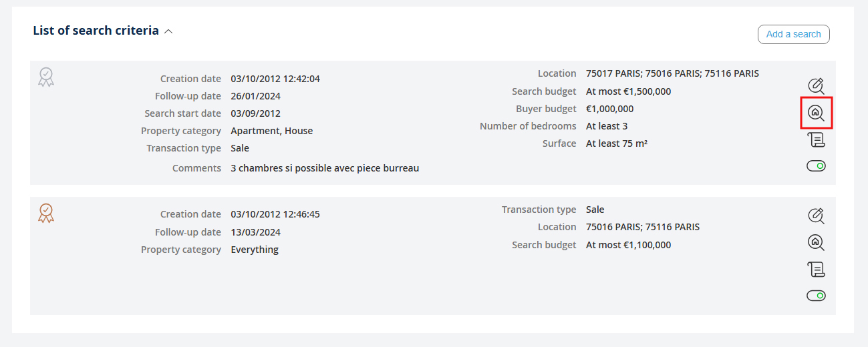Viewport: 868px width, 347px height.
Task: Collapse the List of search criteria section
Action: click(x=168, y=31)
